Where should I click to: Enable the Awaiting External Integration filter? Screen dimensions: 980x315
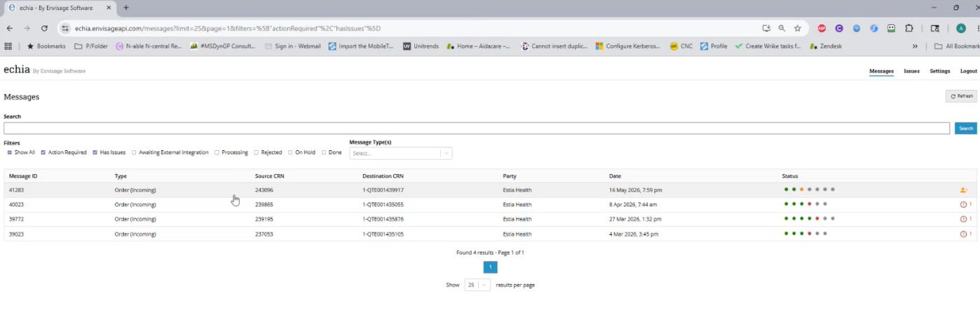(134, 152)
